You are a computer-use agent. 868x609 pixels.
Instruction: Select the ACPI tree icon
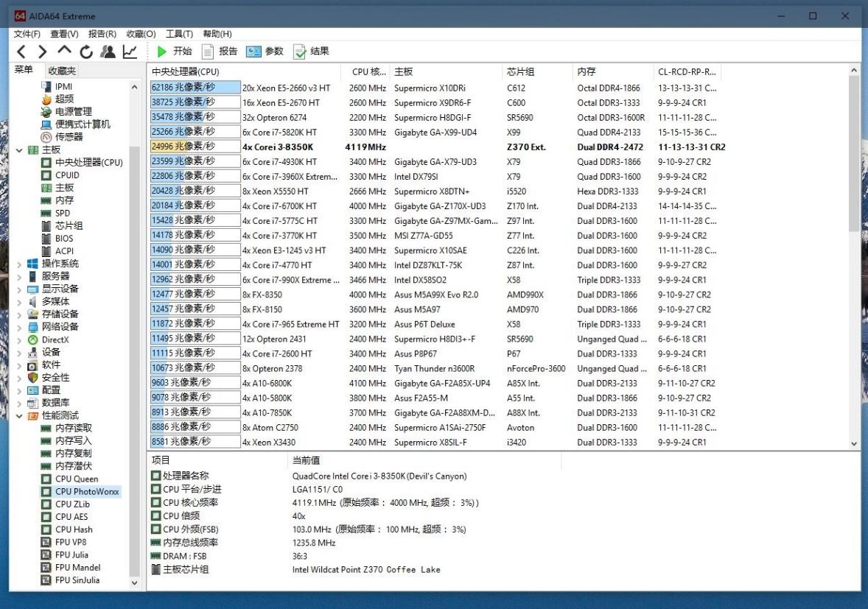click(46, 251)
